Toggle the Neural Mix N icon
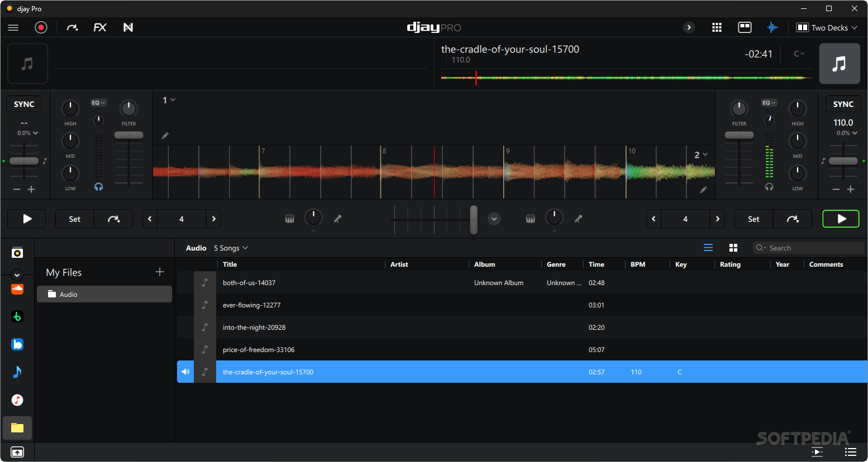868x462 pixels. click(x=128, y=27)
